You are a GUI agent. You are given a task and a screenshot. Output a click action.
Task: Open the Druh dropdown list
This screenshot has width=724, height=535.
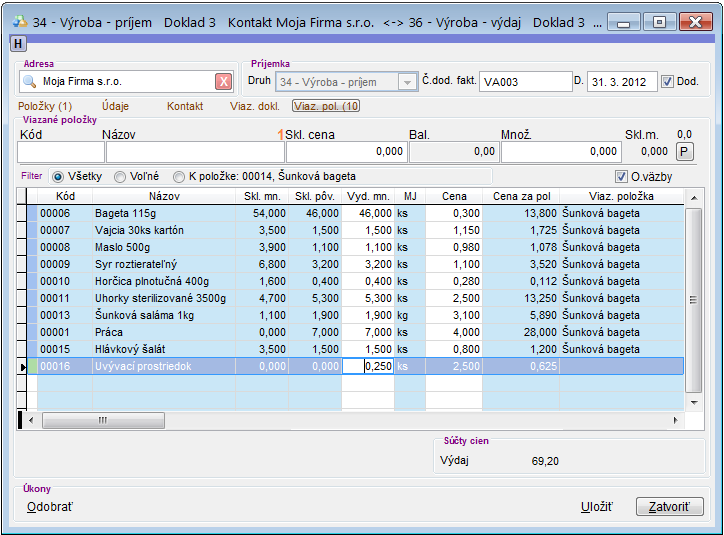pyautogui.click(x=407, y=82)
